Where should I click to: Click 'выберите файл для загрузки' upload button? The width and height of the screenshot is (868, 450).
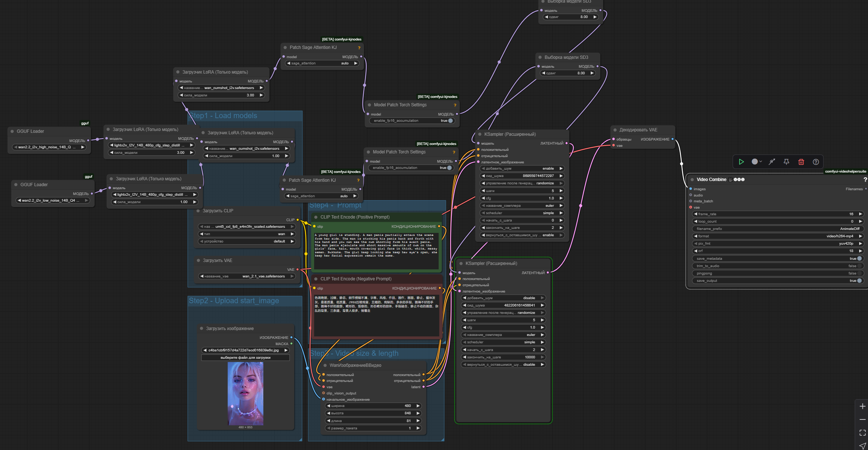[245, 358]
